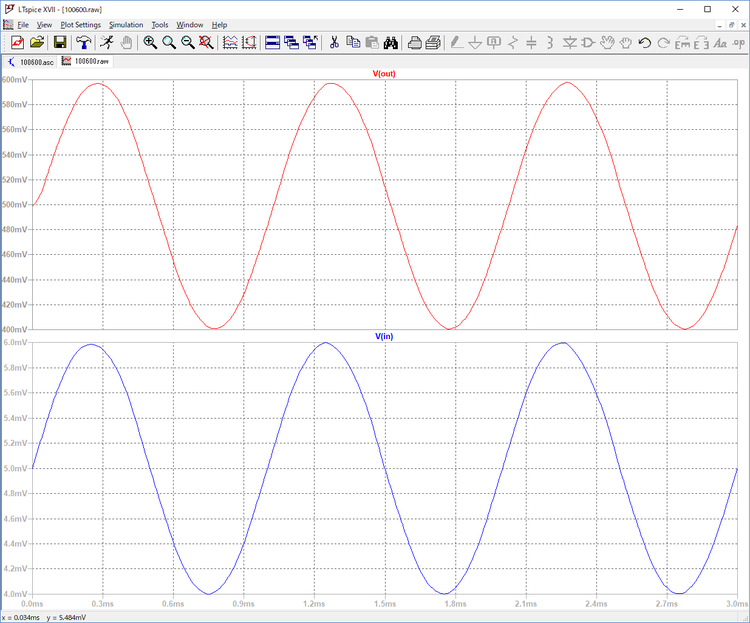Select the 100600.raw waveform tab

86,61
